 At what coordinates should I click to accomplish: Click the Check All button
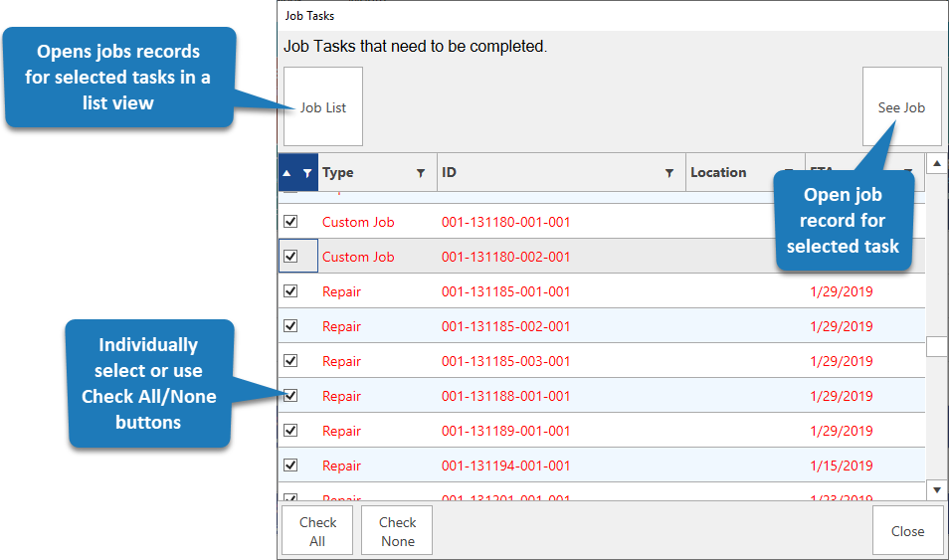[x=318, y=531]
